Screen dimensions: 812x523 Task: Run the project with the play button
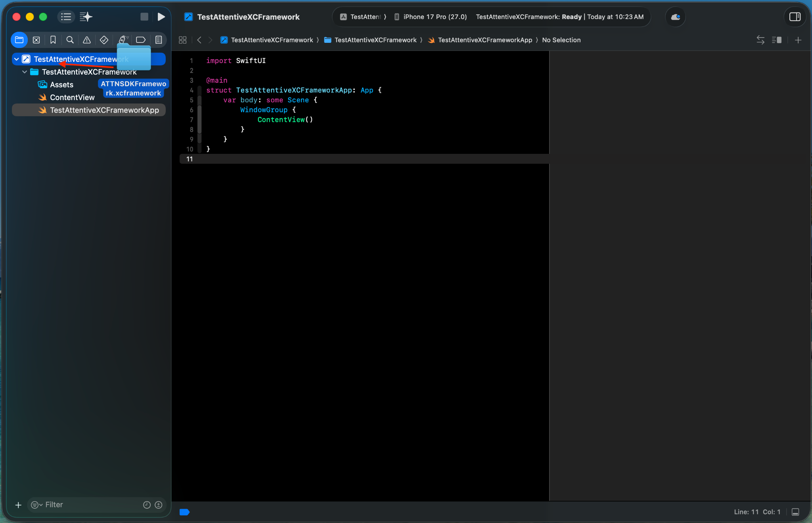point(161,17)
